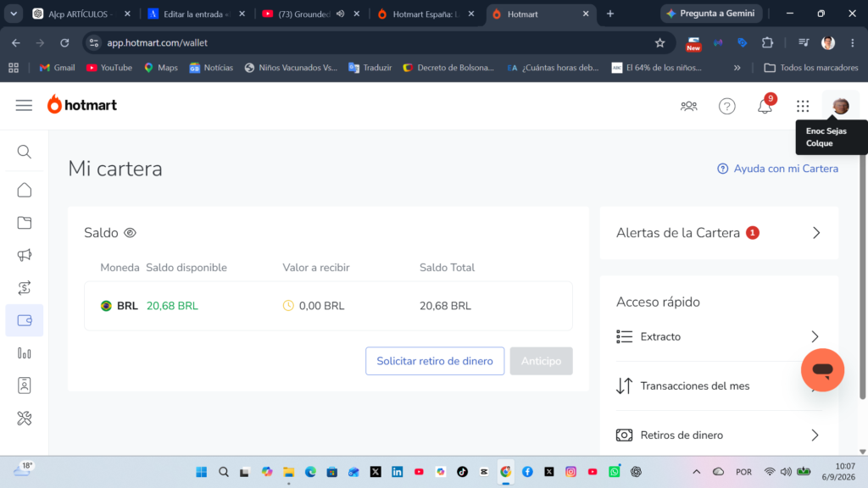Image resolution: width=868 pixels, height=488 pixels.
Task: Open the Traduzir bookmark
Action: coord(370,68)
